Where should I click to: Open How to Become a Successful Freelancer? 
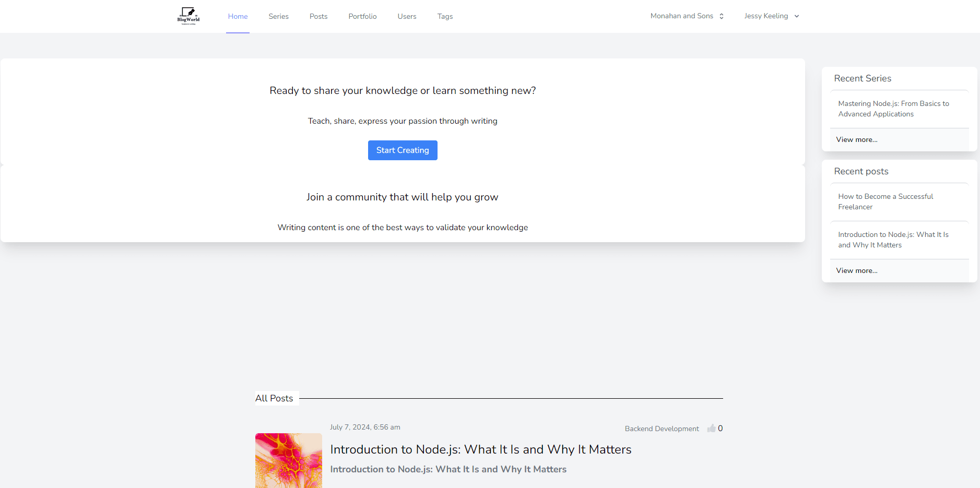pos(885,202)
